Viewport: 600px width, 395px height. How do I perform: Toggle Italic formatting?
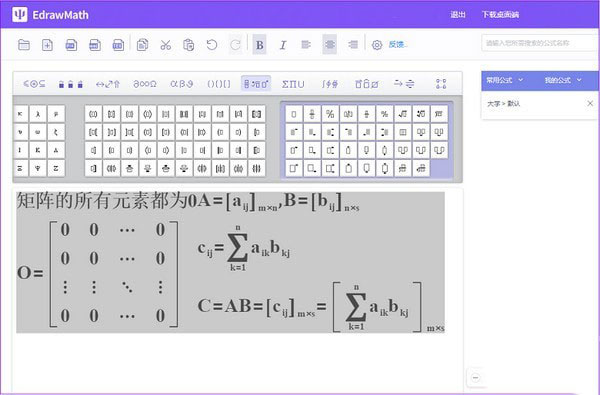[x=283, y=45]
